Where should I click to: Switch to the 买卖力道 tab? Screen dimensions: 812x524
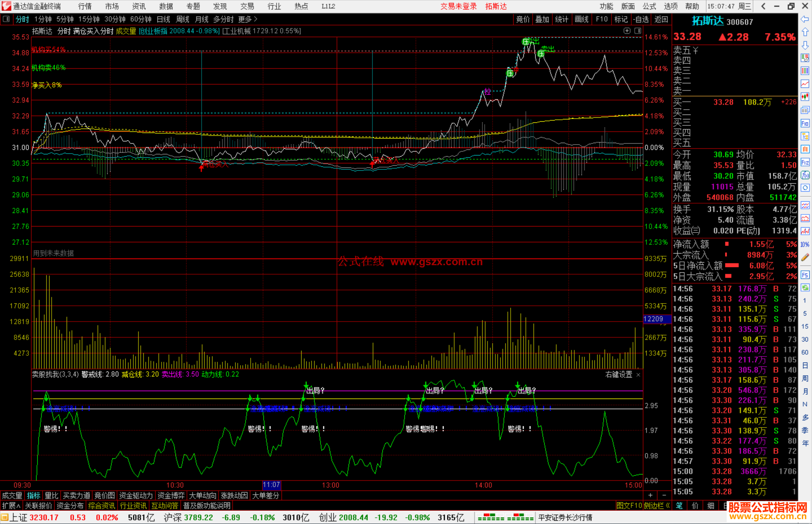[76, 495]
